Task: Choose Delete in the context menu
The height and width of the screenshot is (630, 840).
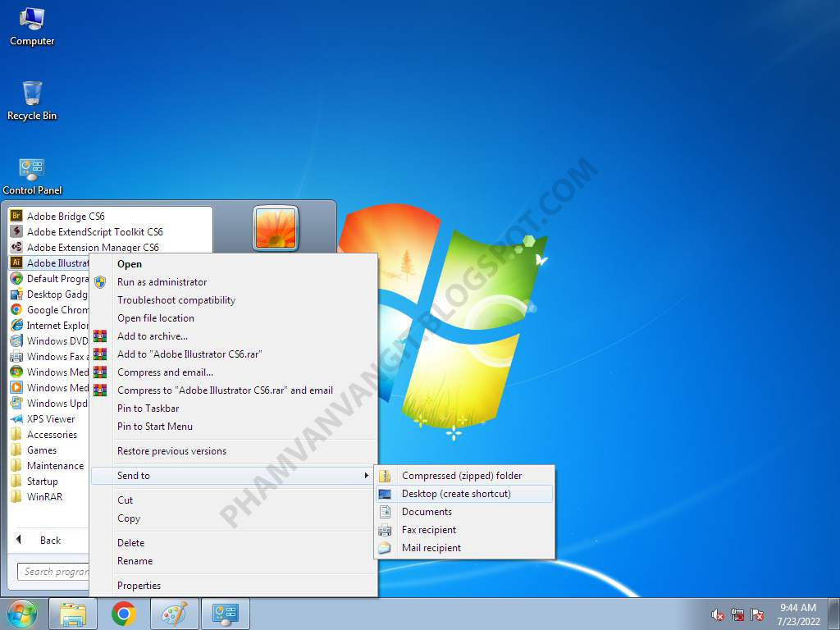Action: click(x=234, y=543)
